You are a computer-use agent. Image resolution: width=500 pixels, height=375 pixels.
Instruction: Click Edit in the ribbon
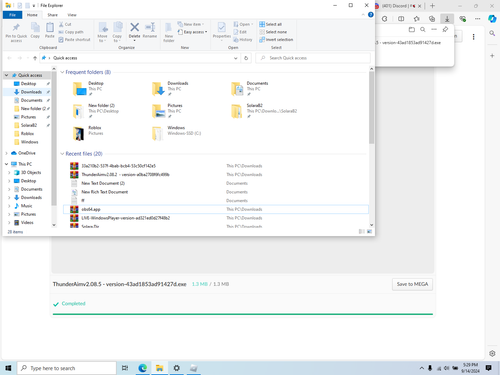pos(240,32)
